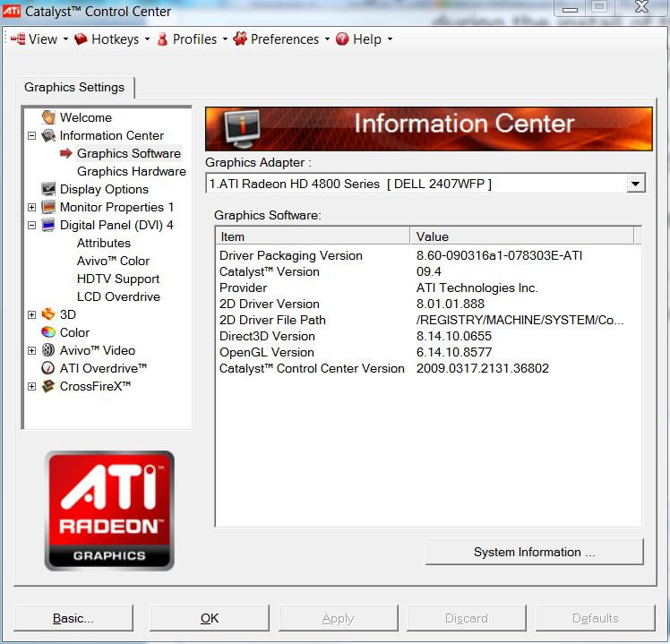Open HDTV Support in the tree

tap(118, 279)
